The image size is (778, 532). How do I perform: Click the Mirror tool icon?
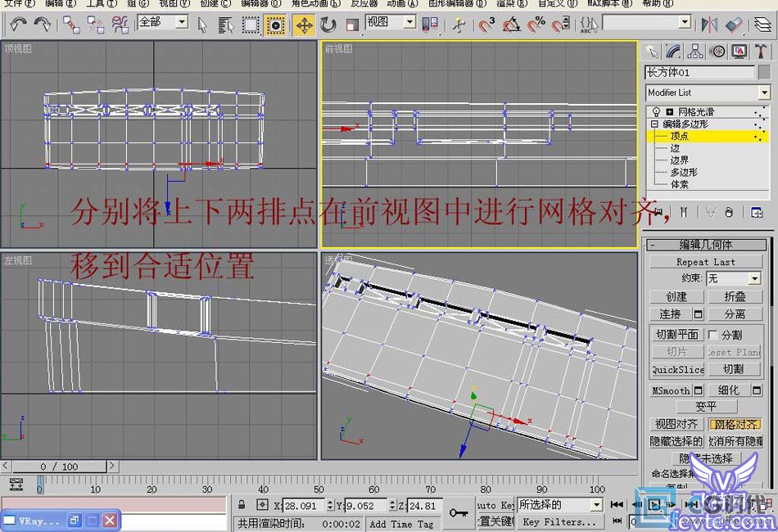(x=709, y=25)
